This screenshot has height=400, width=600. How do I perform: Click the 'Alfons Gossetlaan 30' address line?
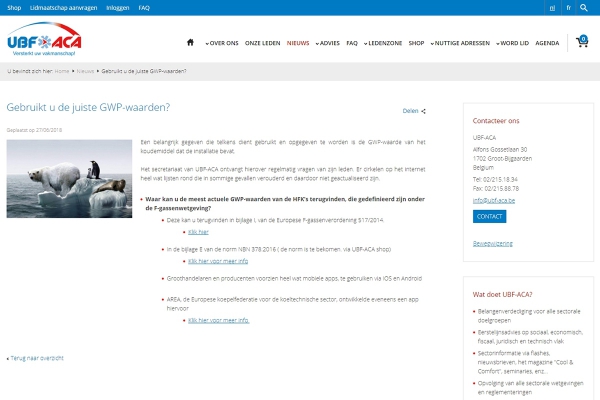[500, 150]
